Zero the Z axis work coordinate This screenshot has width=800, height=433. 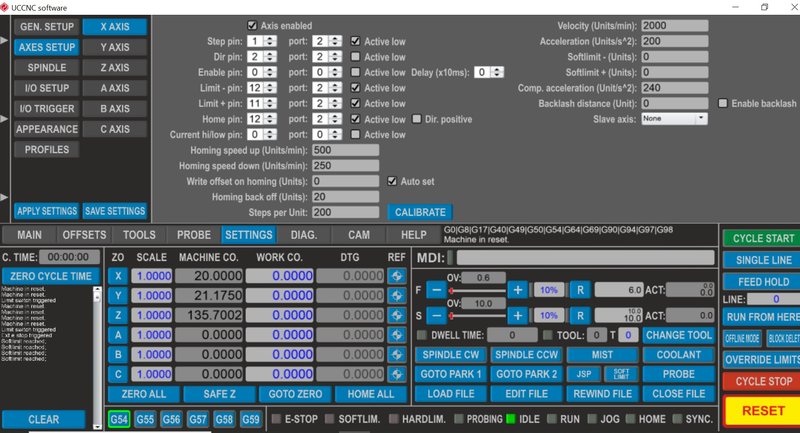[x=118, y=315]
